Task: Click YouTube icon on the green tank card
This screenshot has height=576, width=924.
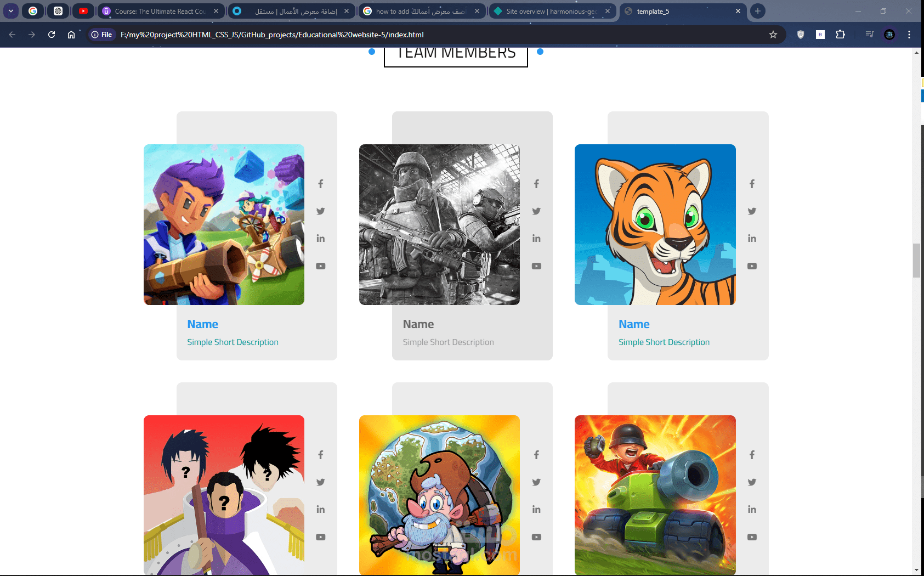Action: pos(752,537)
